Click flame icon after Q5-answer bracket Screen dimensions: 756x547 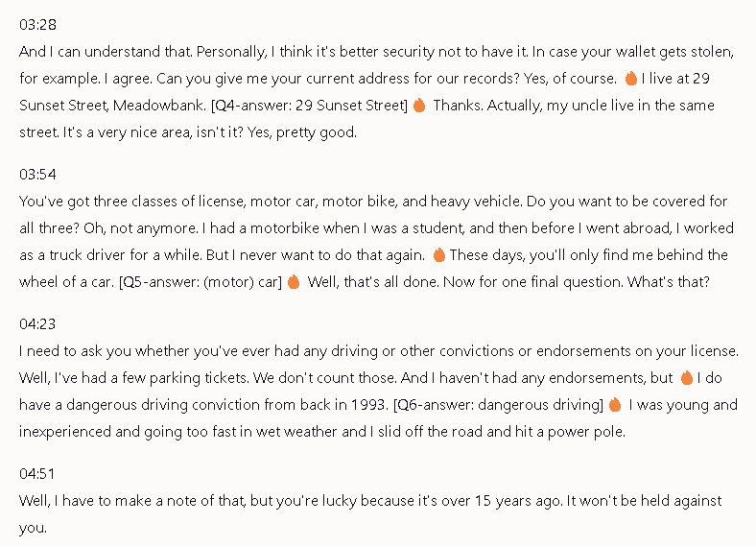[294, 282]
